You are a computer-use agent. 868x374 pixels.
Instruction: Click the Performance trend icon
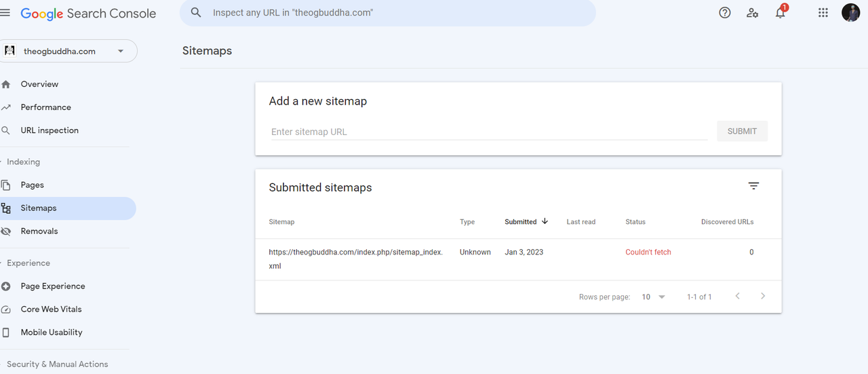tap(6, 107)
